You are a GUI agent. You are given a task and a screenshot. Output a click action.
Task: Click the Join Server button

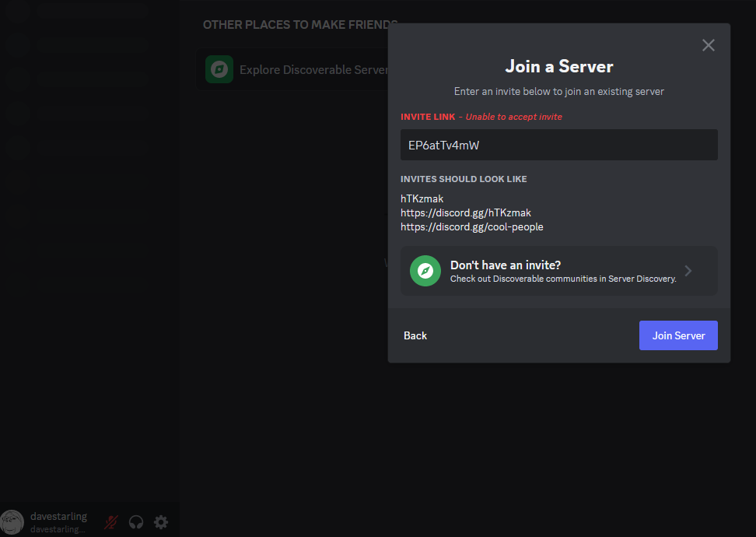point(678,335)
